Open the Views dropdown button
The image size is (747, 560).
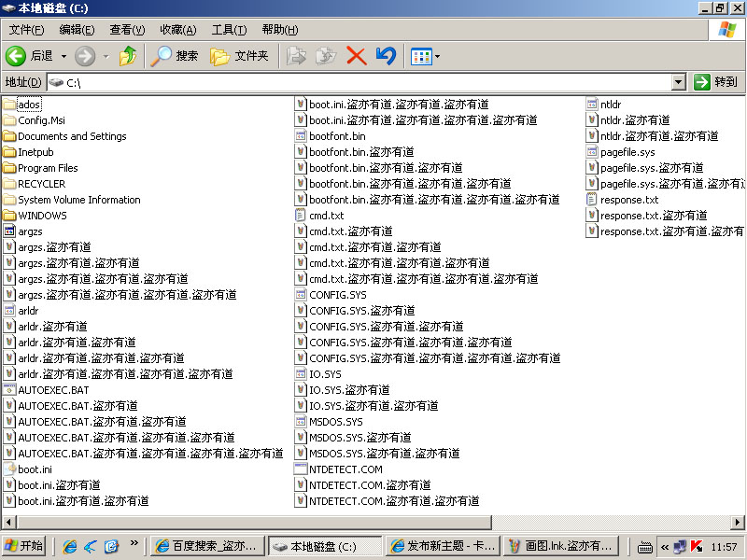425,57
